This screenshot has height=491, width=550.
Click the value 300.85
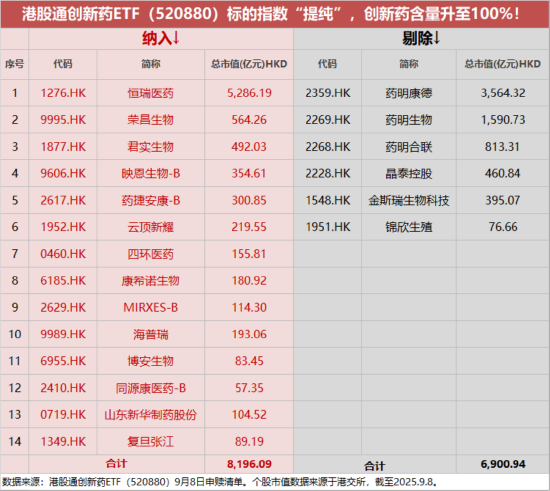coord(249,200)
